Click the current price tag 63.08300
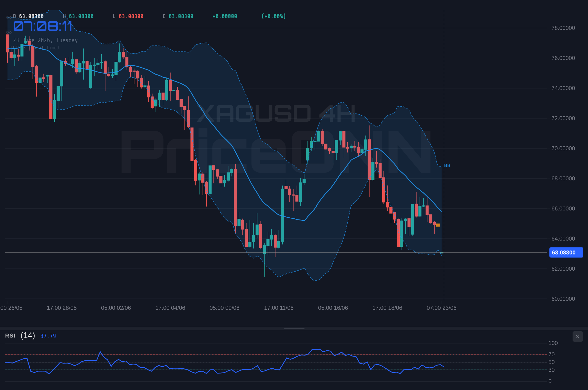The image size is (588, 390). (566, 252)
